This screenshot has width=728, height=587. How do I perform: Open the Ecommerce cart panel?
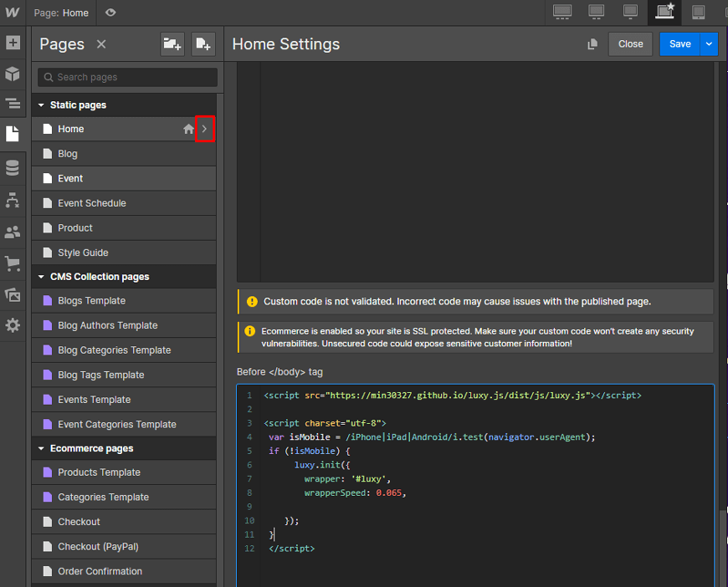13,263
